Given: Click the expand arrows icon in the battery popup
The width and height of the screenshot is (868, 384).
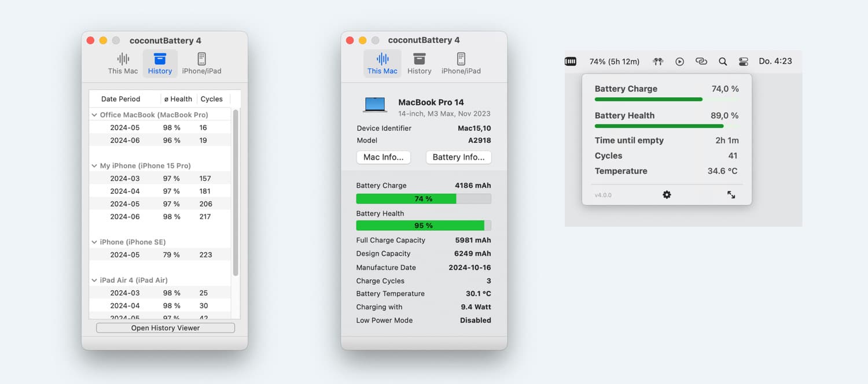Looking at the screenshot, I should tap(731, 195).
